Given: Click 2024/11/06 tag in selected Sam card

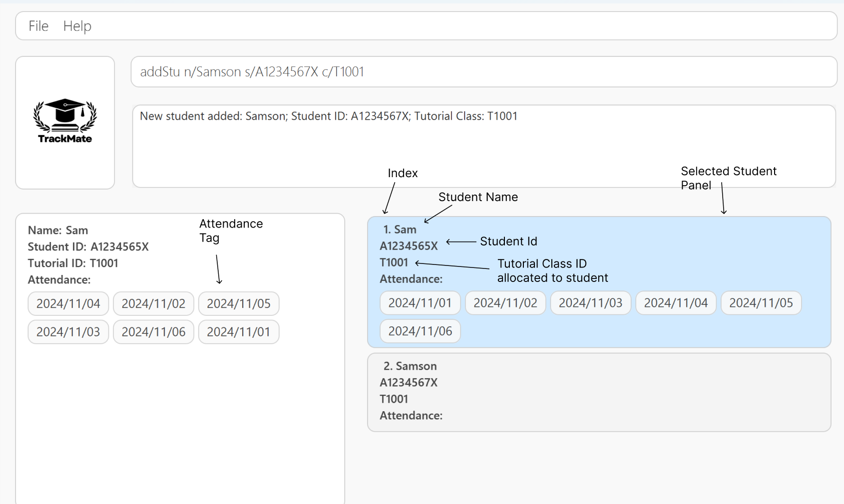Looking at the screenshot, I should coord(420,331).
